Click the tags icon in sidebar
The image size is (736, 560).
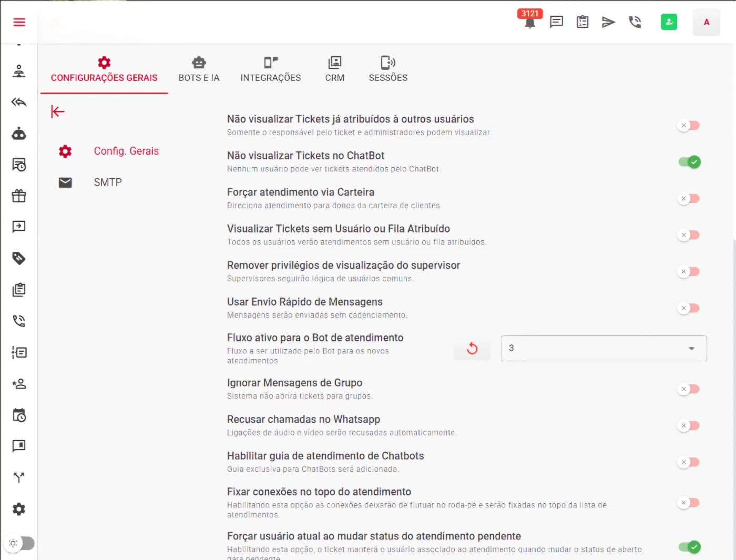click(x=19, y=258)
